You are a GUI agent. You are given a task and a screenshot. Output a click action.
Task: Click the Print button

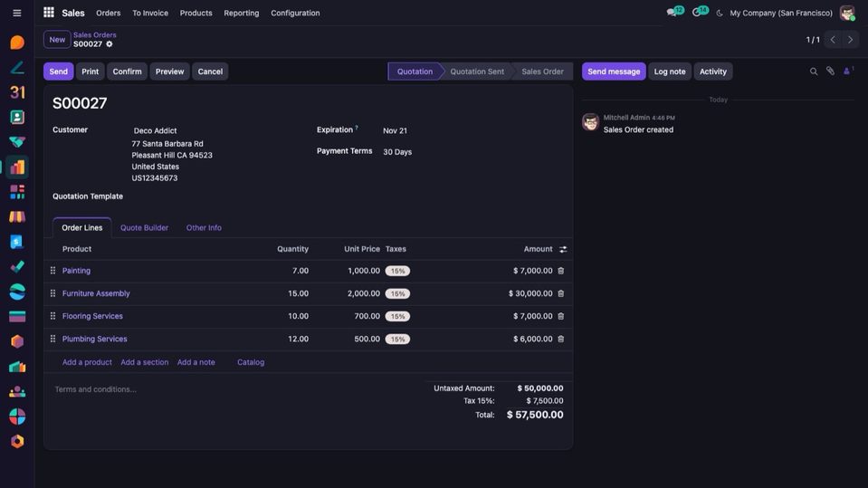(91, 72)
